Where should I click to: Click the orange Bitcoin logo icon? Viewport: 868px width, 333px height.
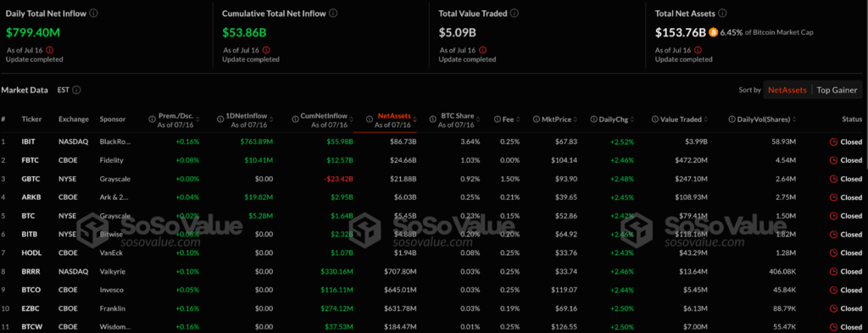tap(713, 33)
